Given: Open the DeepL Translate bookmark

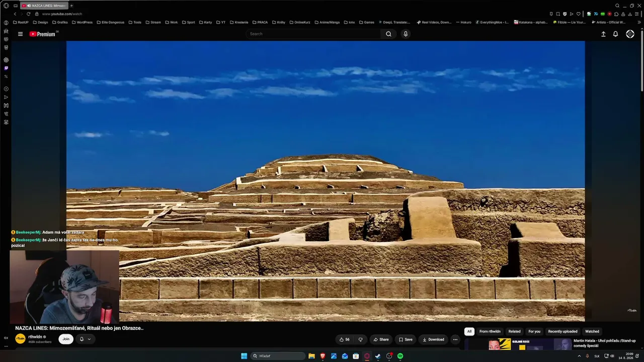Looking at the screenshot, I should click(393, 23).
